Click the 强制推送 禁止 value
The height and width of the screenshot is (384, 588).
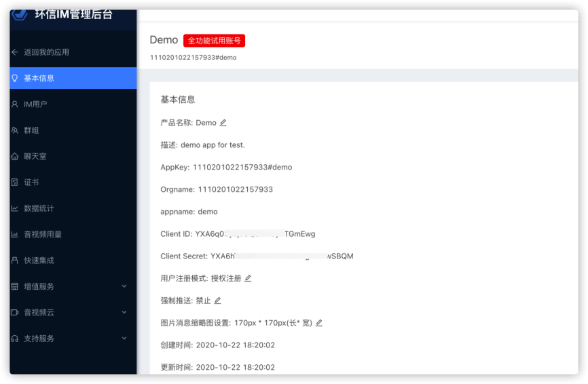(204, 301)
